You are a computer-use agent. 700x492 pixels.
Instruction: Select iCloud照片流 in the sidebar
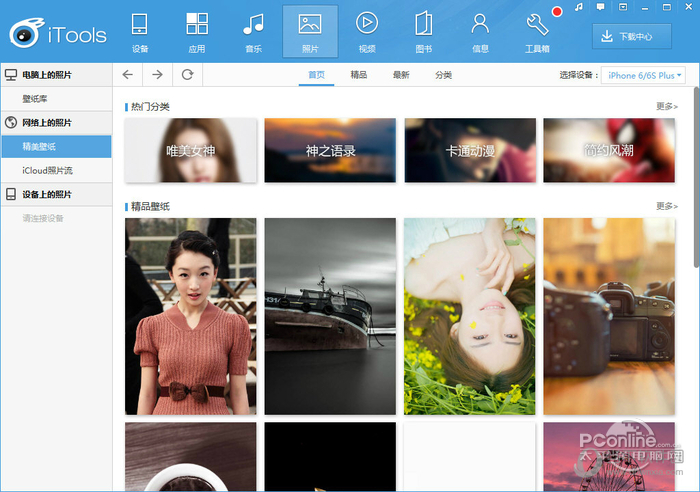point(48,170)
